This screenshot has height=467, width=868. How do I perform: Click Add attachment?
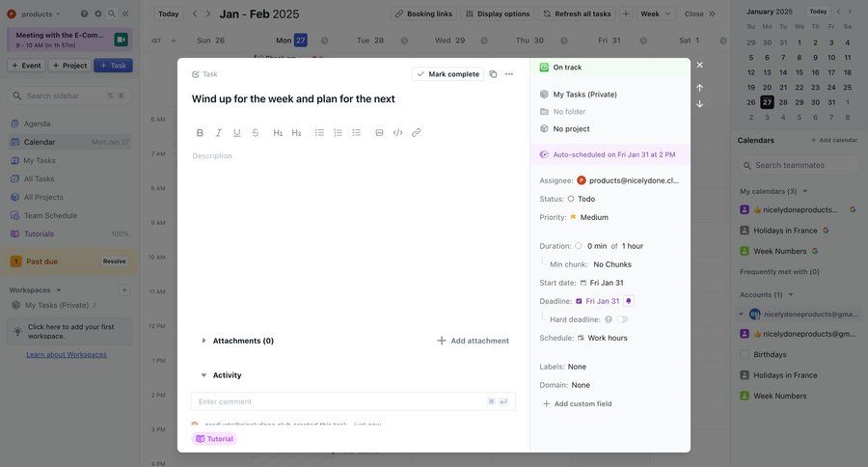[474, 341]
